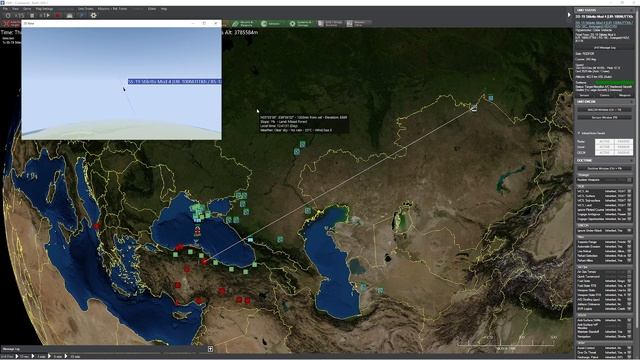Set Sonar to PASSIVE
Image resolution: width=640 pixels, height=360 pixels.
[623, 147]
